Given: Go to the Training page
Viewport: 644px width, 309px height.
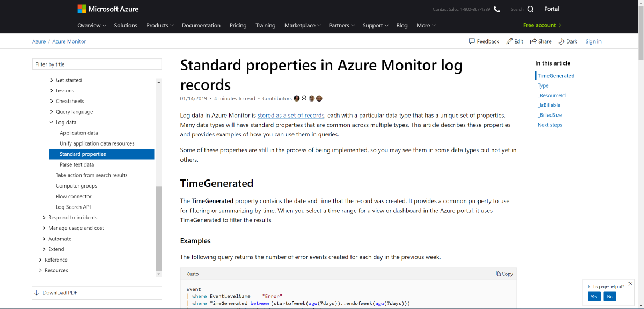Looking at the screenshot, I should 266,25.
